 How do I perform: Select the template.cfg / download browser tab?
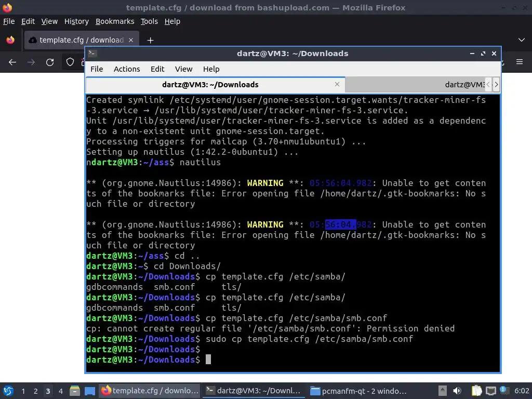point(82,40)
